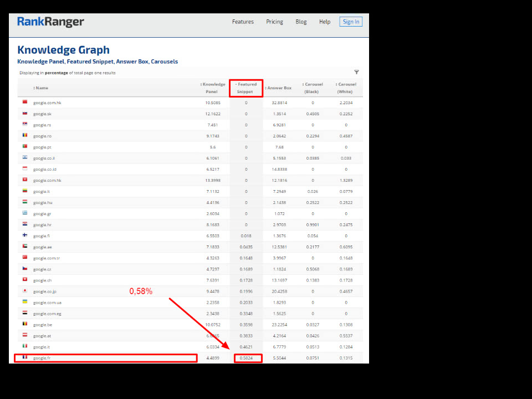Open the table filter funnel icon
The height and width of the screenshot is (399, 532).
click(356, 72)
